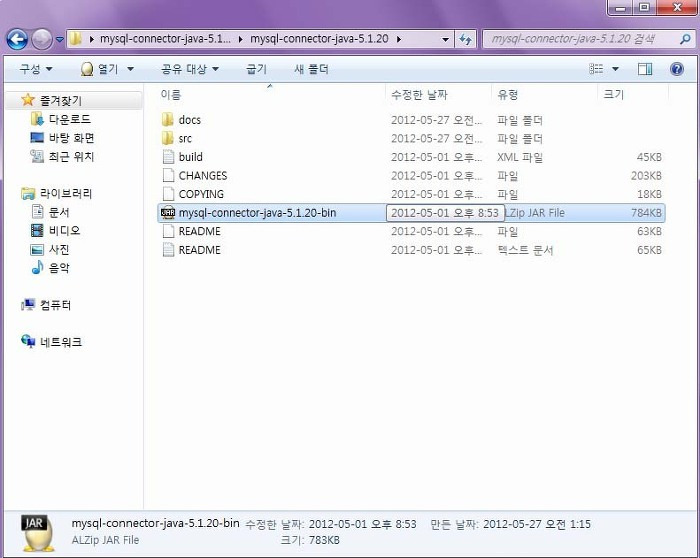Select the docs folder icon
The height and width of the screenshot is (558, 700).
coord(168,120)
